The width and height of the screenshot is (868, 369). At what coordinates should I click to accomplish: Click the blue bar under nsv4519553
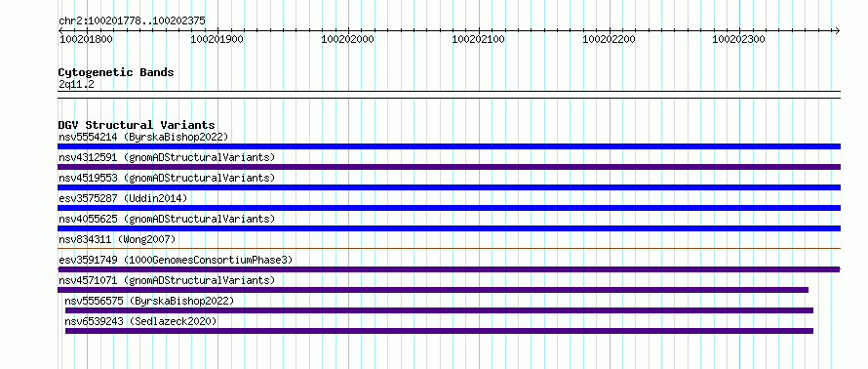(449, 187)
